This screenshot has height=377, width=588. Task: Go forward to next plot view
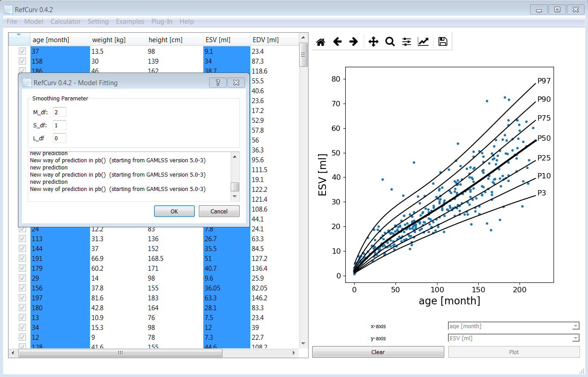(353, 42)
